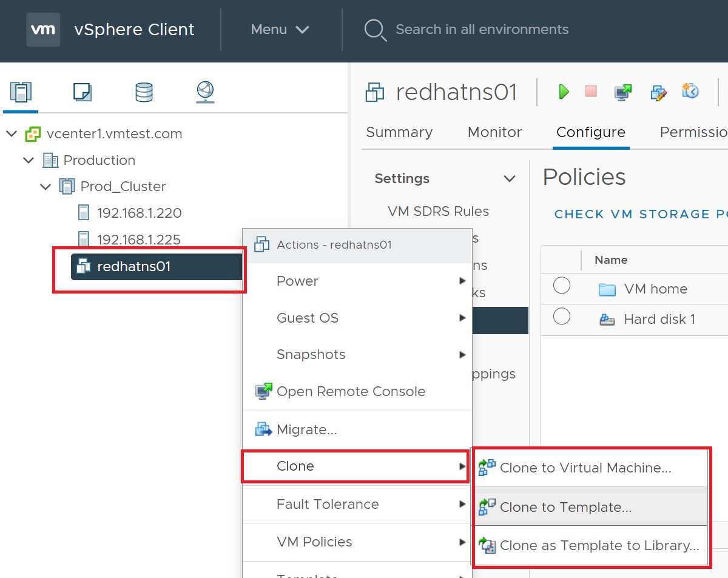Open VM SDRS Rules settings

[438, 211]
